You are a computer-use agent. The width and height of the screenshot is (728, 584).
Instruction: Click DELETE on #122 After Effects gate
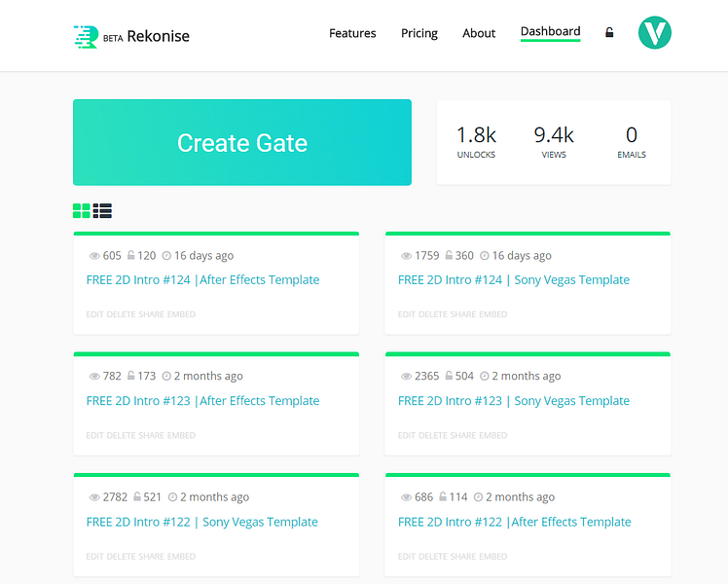[433, 556]
